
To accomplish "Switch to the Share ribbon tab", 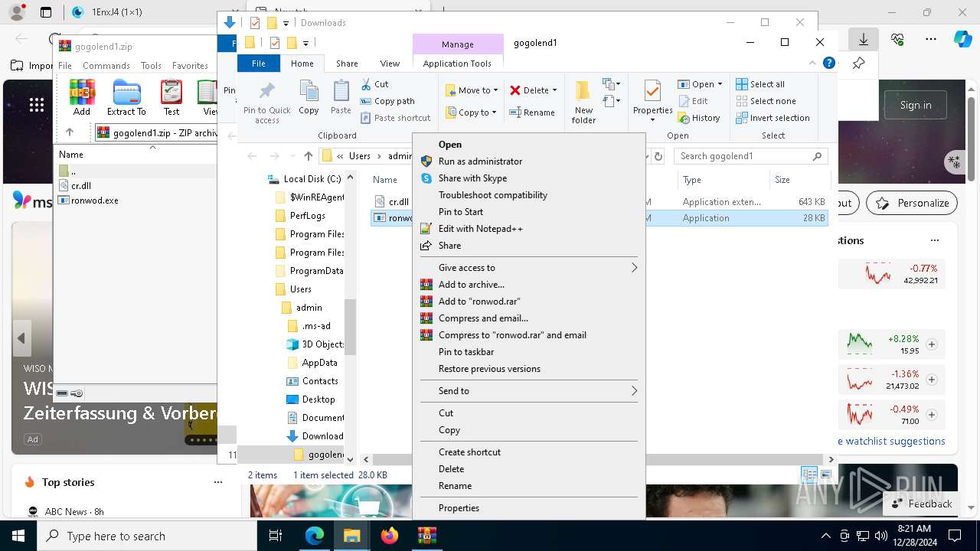I will 347,64.
